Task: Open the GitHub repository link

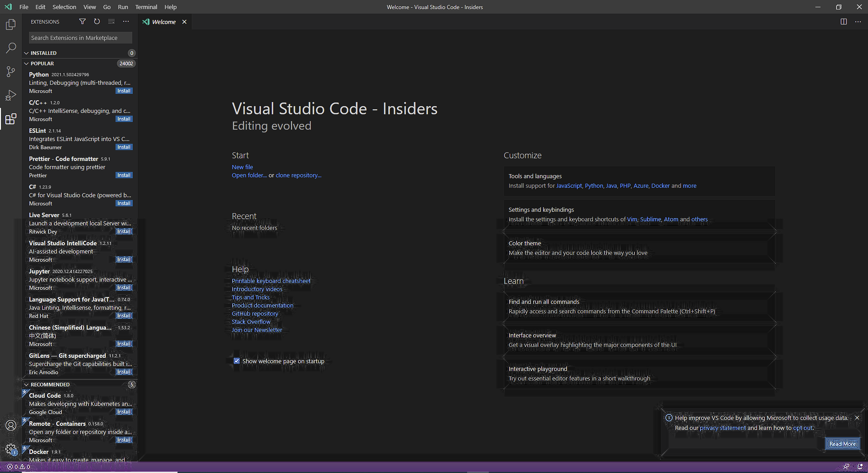Action: (x=255, y=313)
